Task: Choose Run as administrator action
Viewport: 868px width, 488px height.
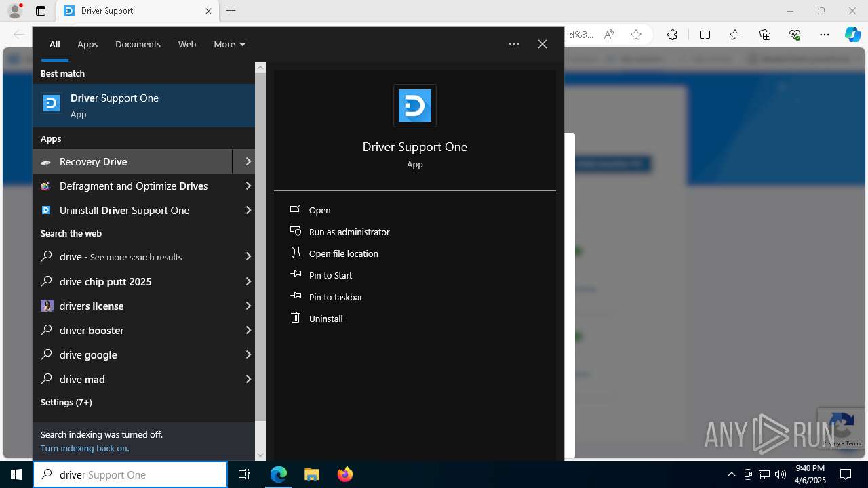Action: tap(349, 232)
